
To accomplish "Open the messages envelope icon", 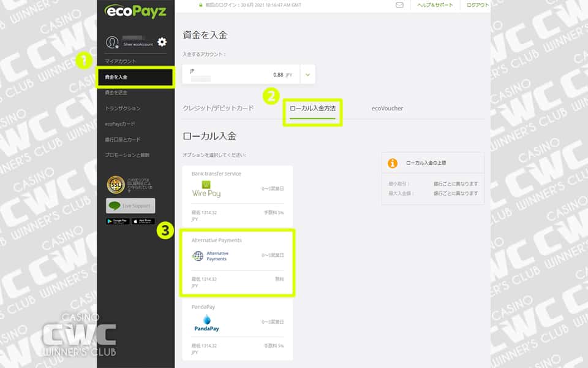I will pos(399,5).
